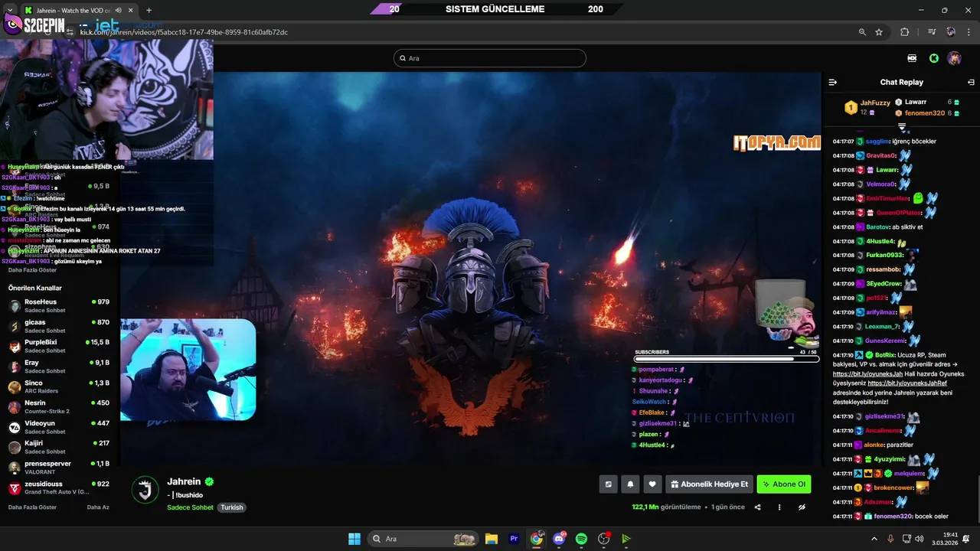Viewport: 980px width, 551px height.
Task: Toggle the notification bell for Jahrein
Action: point(630,484)
